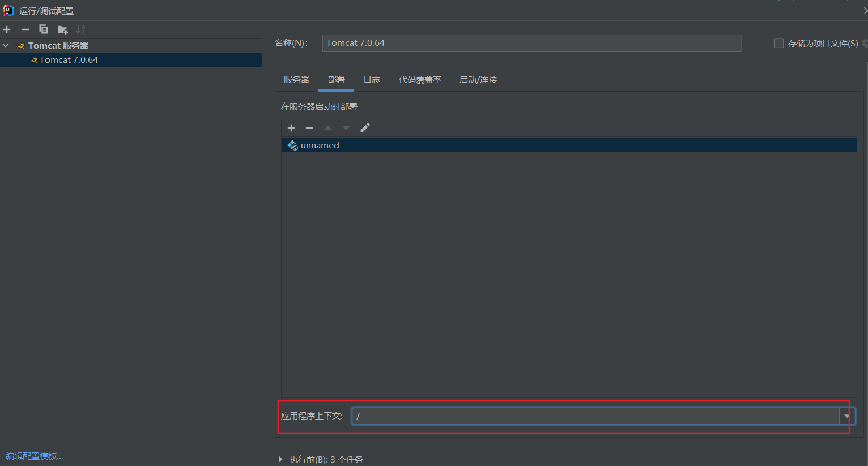Click the 名称 name input field
Image resolution: width=868 pixels, height=466 pixels.
(531, 43)
